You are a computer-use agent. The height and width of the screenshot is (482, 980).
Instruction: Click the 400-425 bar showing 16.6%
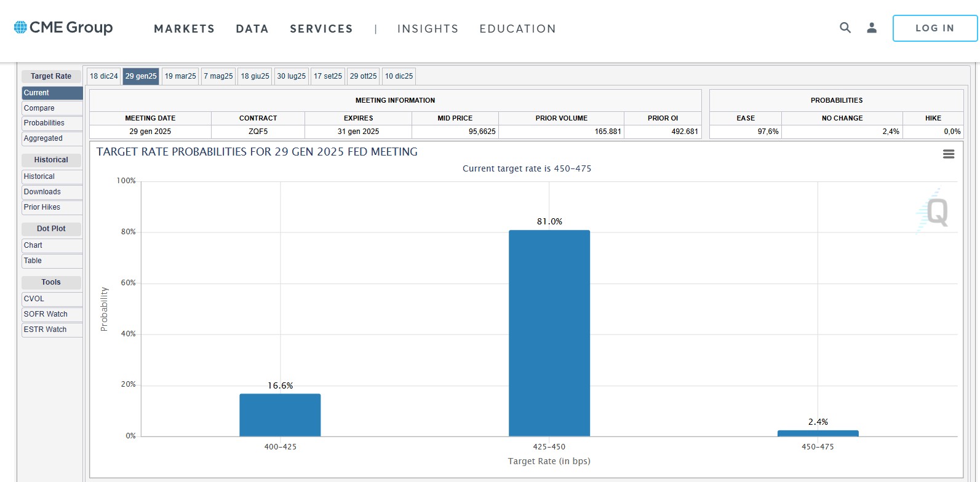click(280, 415)
